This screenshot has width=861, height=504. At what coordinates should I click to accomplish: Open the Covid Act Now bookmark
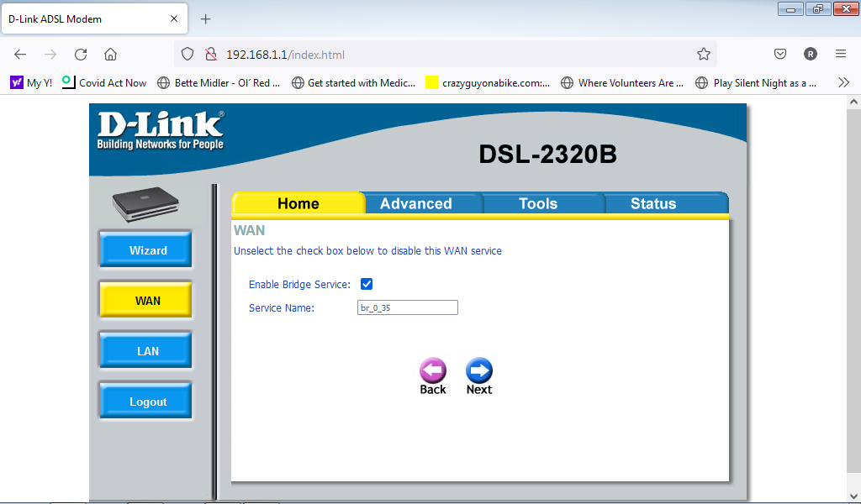104,83
